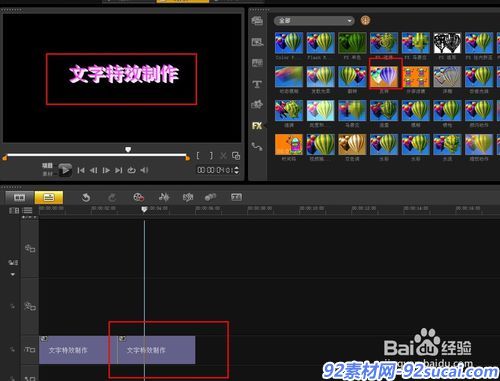Click the 文字特效制作 text in the preview
500x381 pixels.
tap(124, 74)
